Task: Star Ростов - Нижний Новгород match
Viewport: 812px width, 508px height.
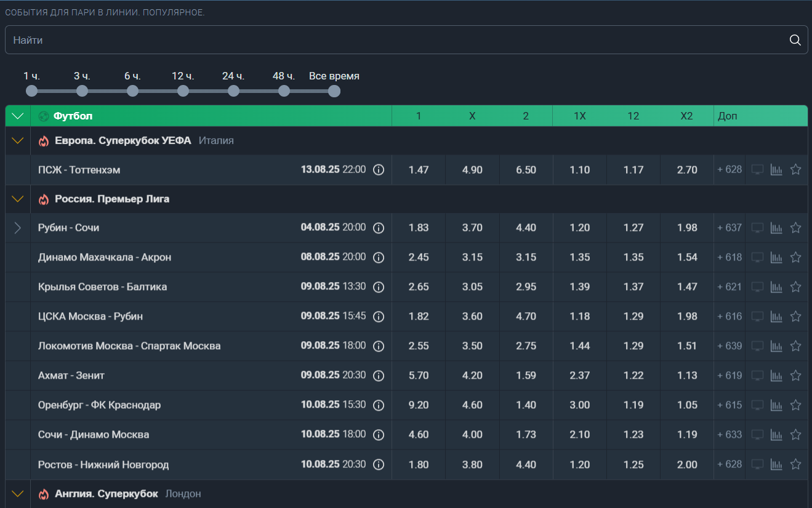Action: click(795, 464)
